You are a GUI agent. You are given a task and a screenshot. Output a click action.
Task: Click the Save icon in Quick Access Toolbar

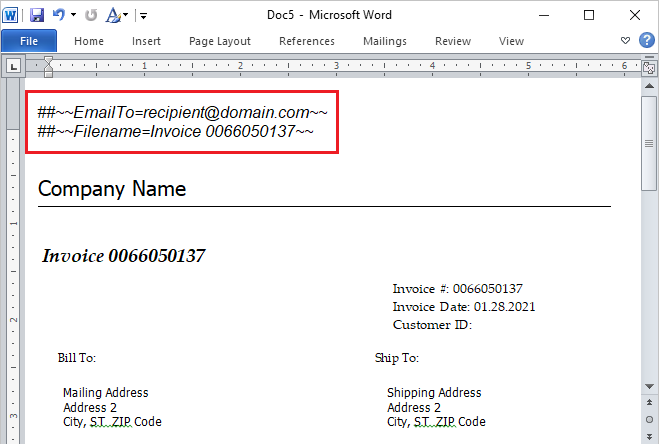click(37, 15)
